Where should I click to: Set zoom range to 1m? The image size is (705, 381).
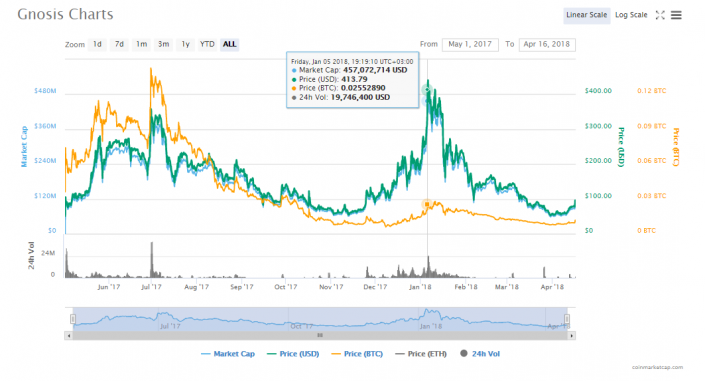click(x=142, y=44)
